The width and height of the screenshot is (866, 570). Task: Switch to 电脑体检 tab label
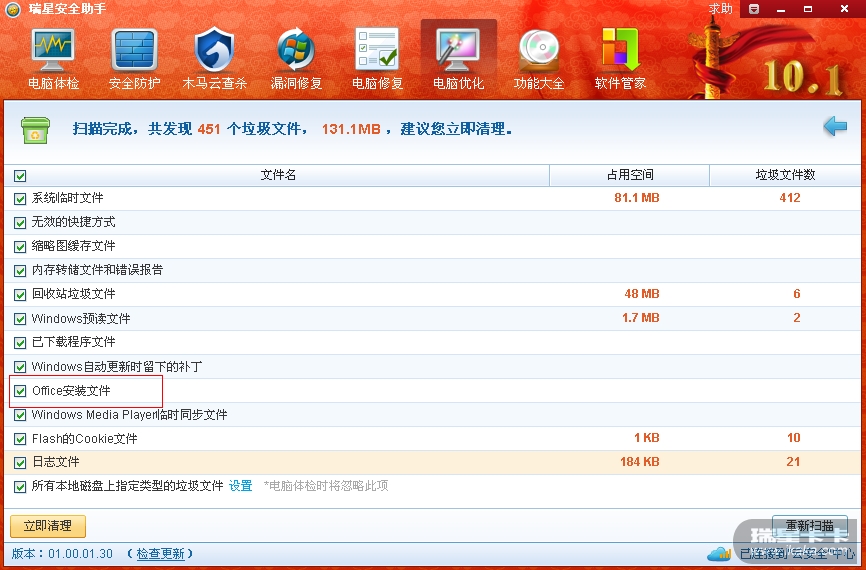54,83
